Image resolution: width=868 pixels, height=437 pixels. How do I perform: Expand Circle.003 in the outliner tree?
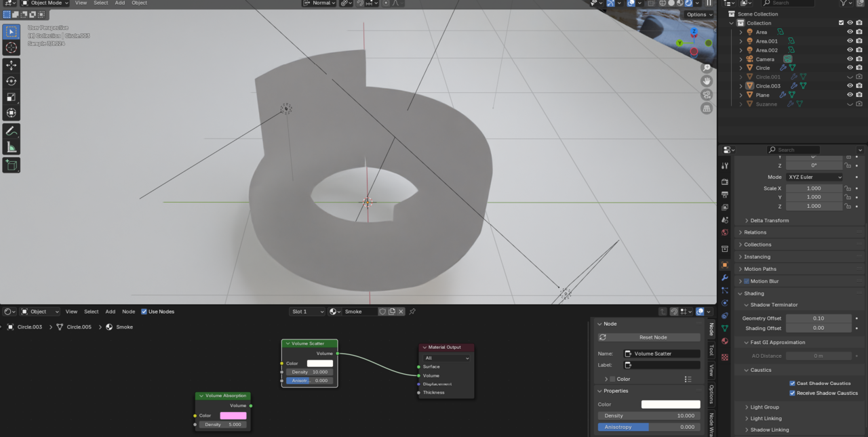click(741, 86)
